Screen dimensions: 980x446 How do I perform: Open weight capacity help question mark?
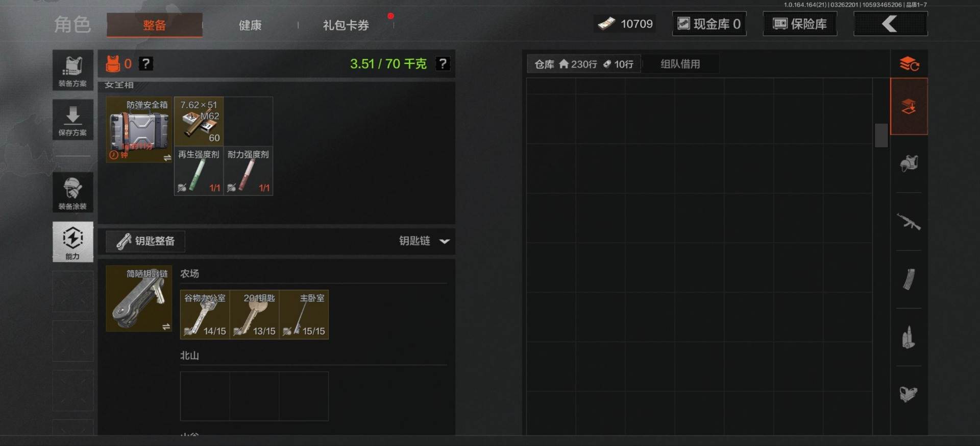(443, 64)
